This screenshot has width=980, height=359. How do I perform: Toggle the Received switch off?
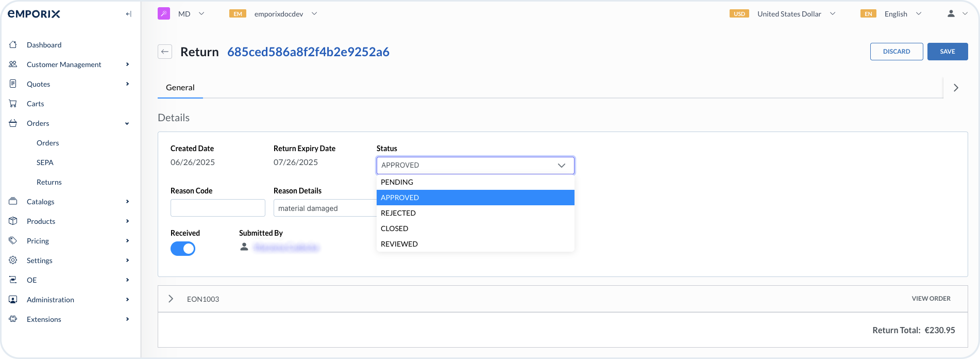[183, 249]
